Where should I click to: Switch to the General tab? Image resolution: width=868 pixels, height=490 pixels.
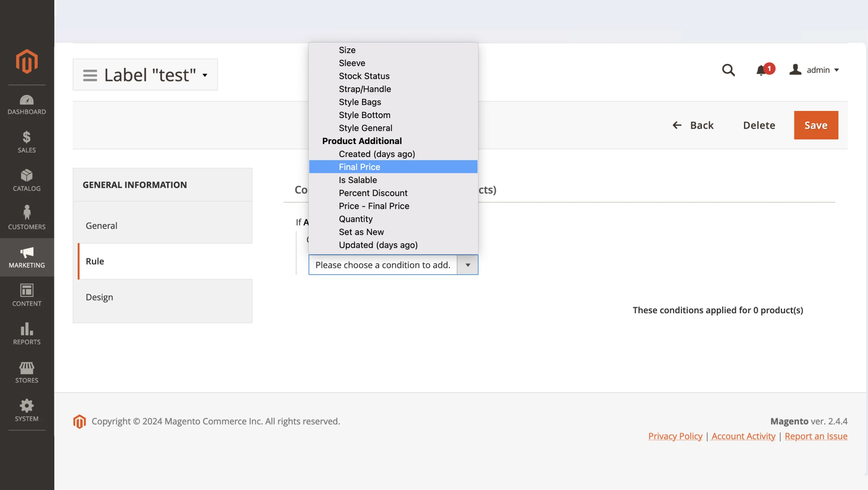point(102,226)
